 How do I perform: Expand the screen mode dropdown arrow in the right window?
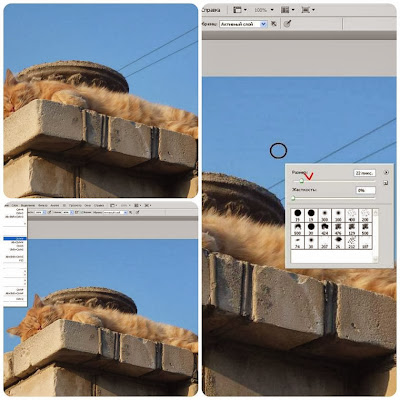[x=314, y=10]
